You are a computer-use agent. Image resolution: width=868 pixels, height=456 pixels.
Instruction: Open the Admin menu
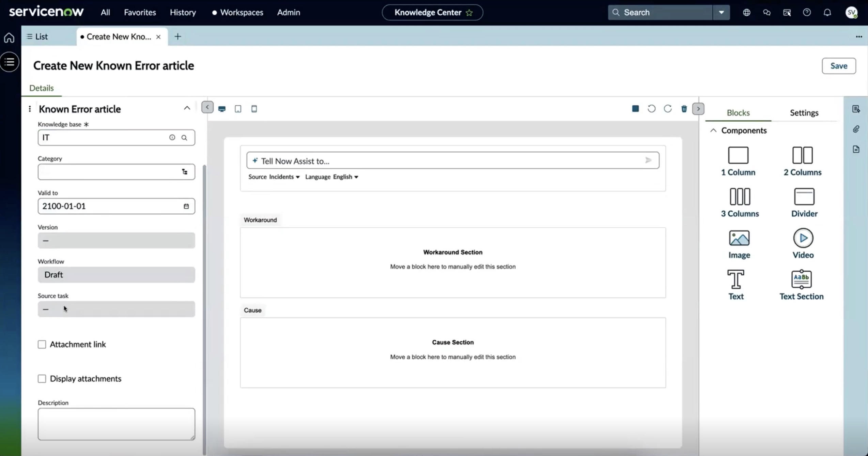tap(288, 12)
